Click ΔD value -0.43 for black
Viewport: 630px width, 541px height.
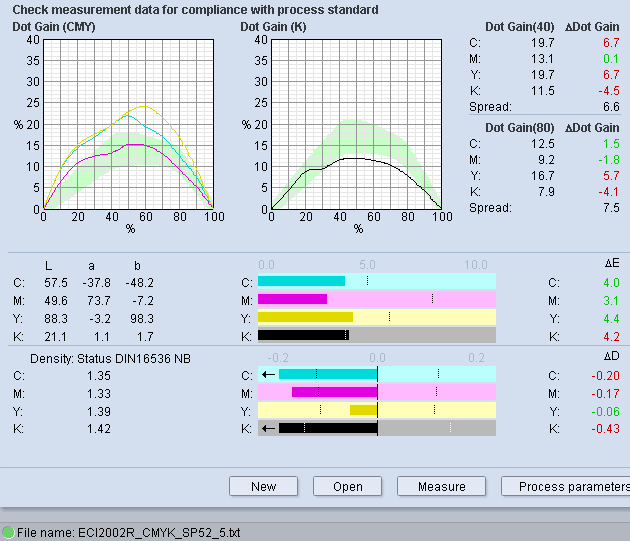(605, 428)
